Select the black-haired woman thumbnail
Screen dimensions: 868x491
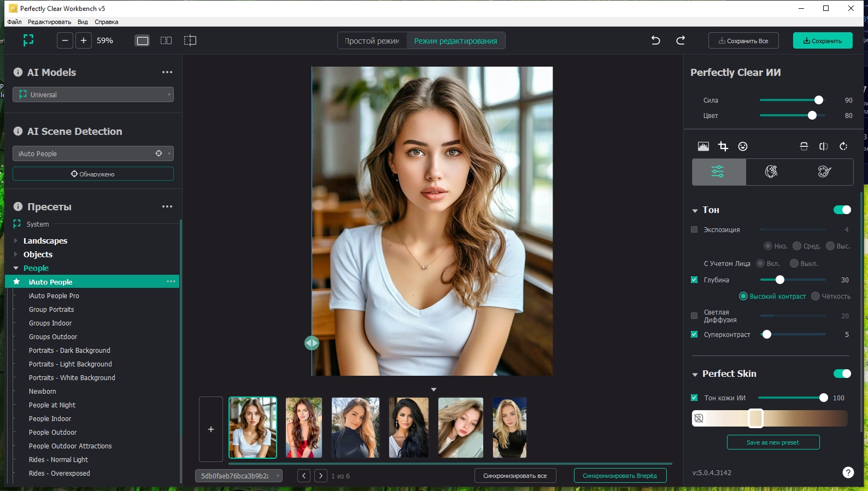click(408, 428)
